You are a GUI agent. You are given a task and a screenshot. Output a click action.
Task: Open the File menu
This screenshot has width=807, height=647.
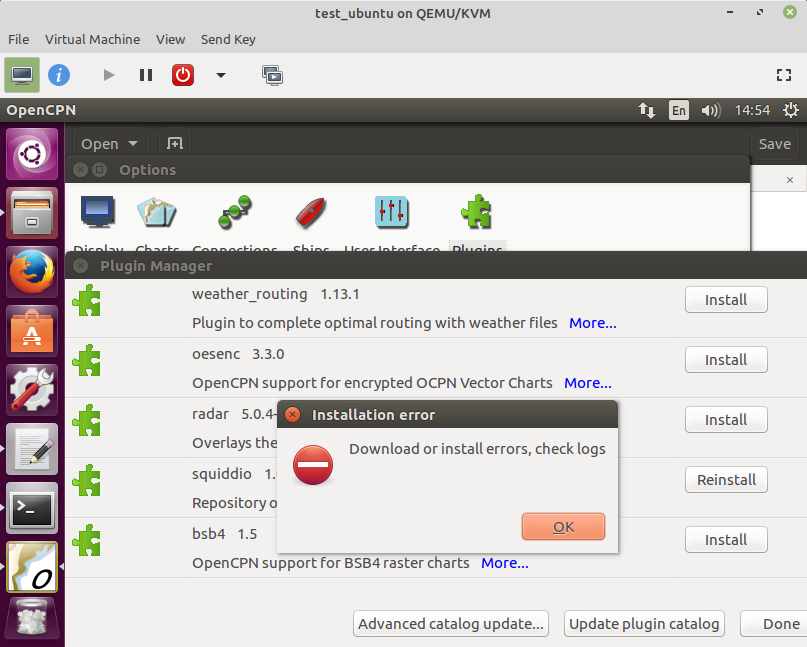19,40
